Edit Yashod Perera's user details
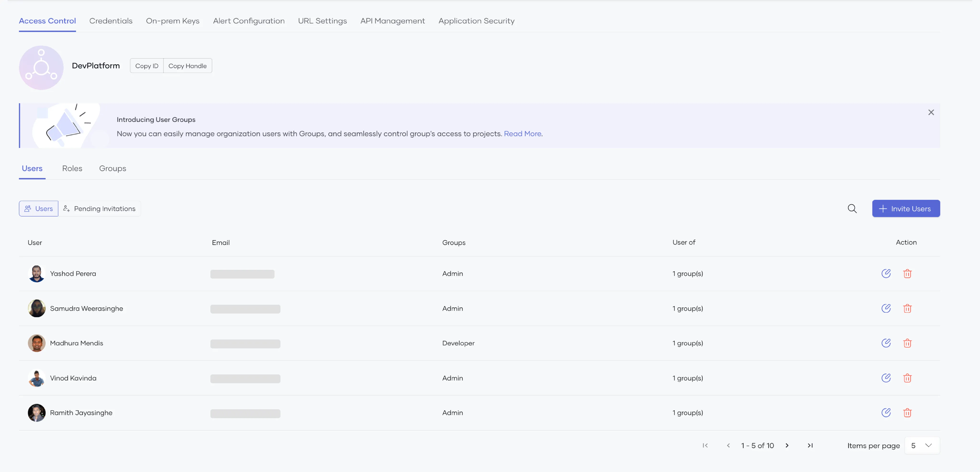 coord(886,273)
